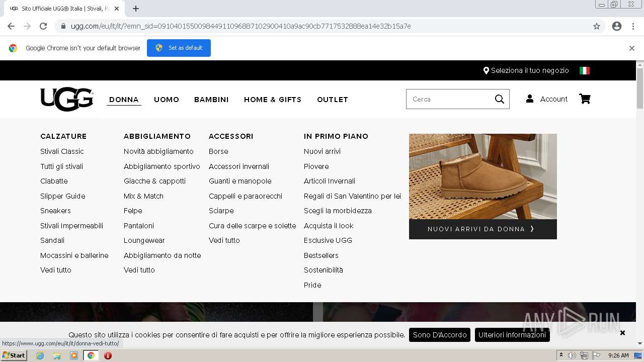Click the CALZATURE category heading

(x=63, y=136)
